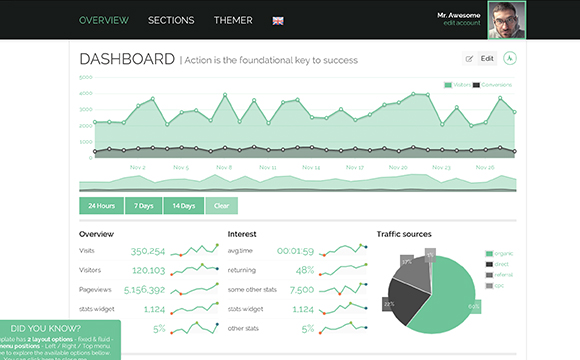Click the avg.time sparkline chart
The height and width of the screenshot is (360, 580).
[343, 250]
